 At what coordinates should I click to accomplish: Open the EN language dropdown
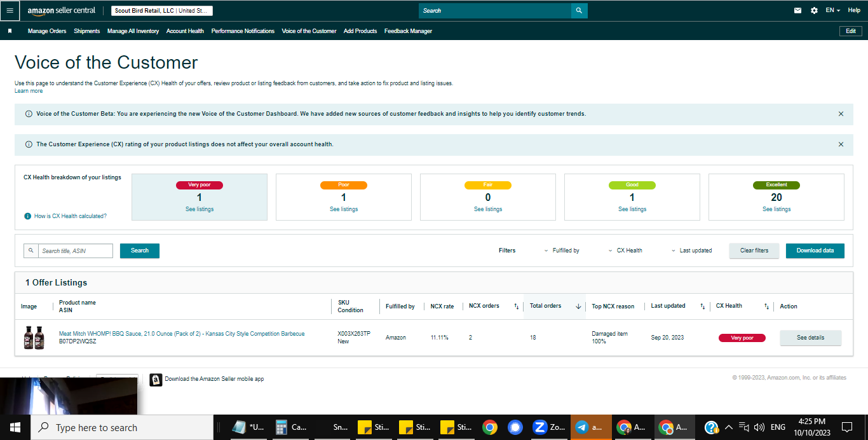(x=832, y=11)
